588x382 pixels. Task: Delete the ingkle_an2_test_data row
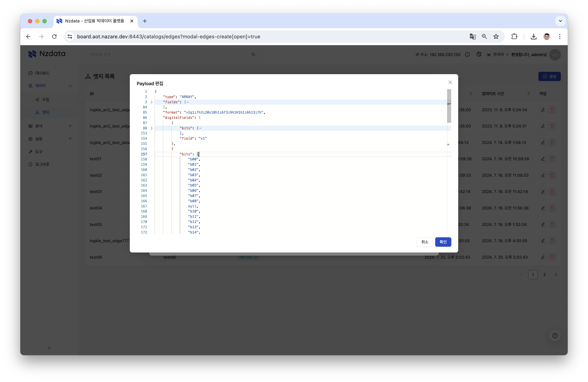click(x=552, y=142)
